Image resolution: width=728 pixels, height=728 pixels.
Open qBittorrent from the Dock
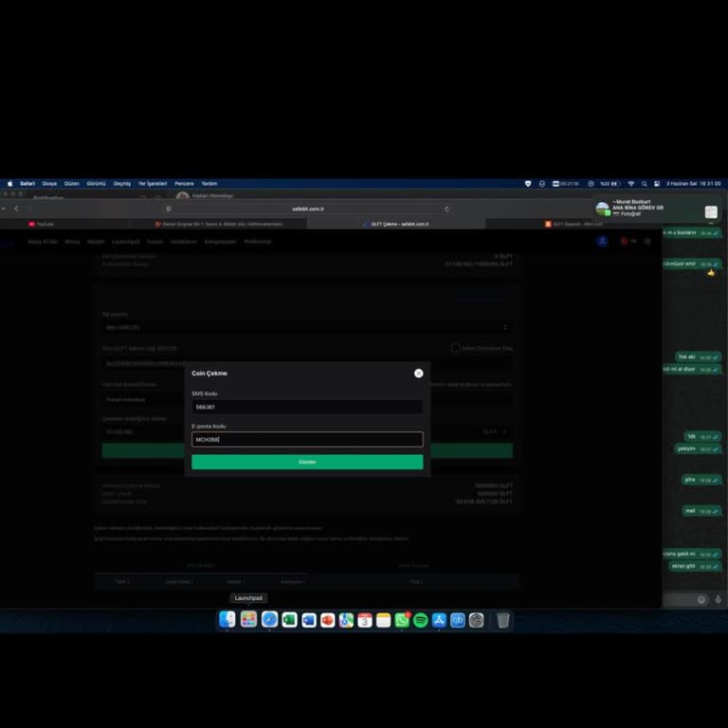[457, 620]
